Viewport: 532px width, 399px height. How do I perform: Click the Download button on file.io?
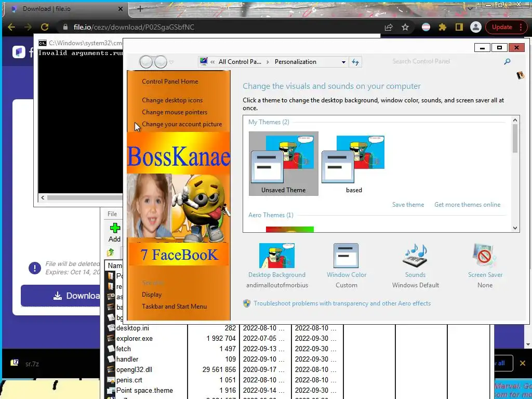click(61, 296)
